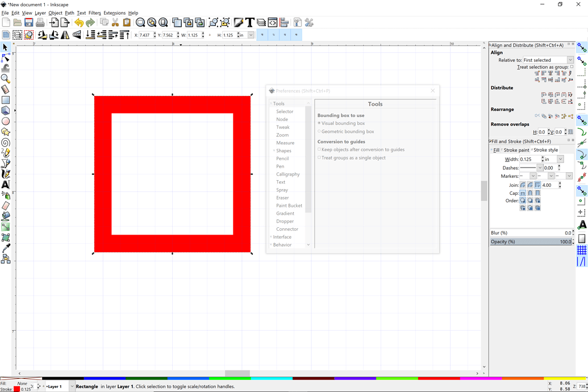Toggle the snap to grids button
Viewport: 588px width, 392px height.
[x=582, y=249]
